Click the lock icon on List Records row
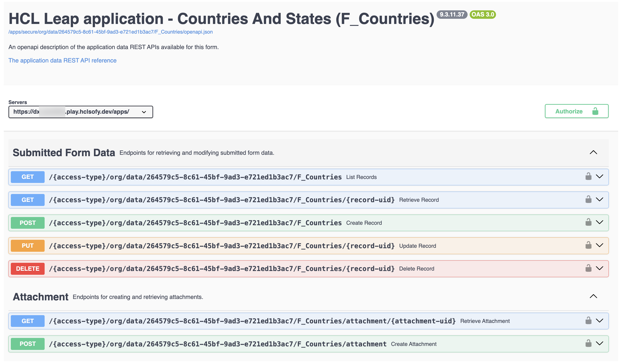Viewport: 620px width, 364px height. coord(588,177)
